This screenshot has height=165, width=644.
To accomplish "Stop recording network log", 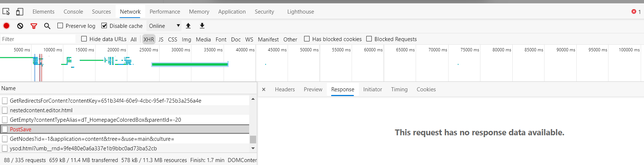I will pyautogui.click(x=6, y=26).
